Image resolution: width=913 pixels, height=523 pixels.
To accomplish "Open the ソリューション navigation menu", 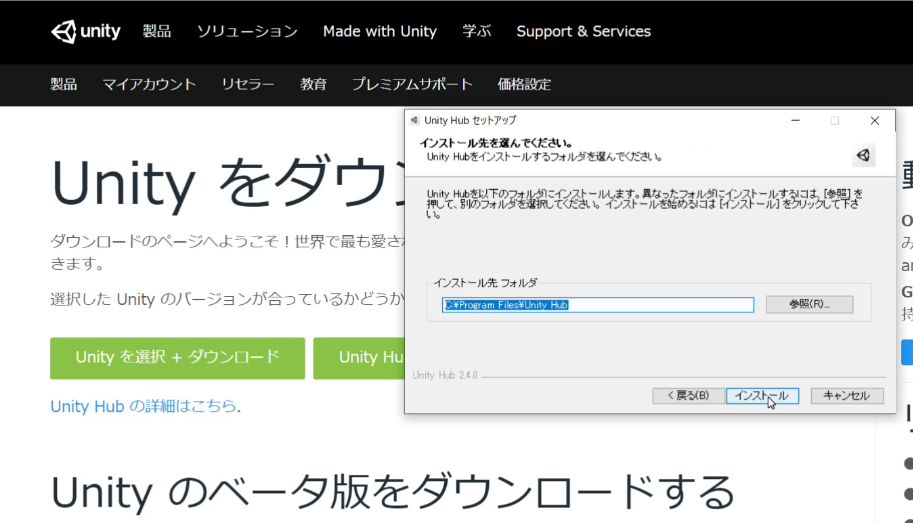I will [247, 31].
